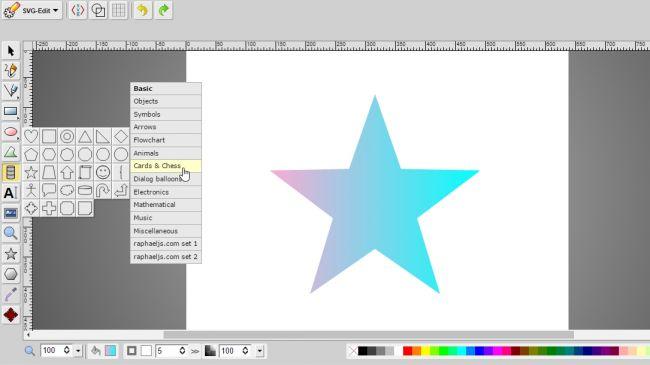
Task: Pick the heart shape from library
Action: tap(31, 136)
